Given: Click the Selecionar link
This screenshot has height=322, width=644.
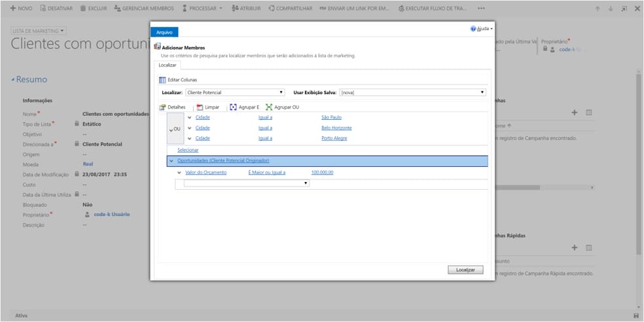Looking at the screenshot, I should tap(188, 150).
